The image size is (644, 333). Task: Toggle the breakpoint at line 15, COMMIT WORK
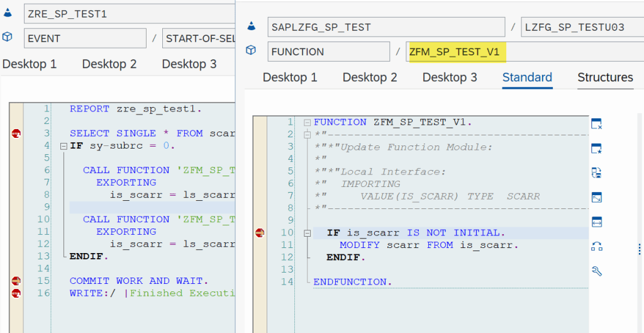coord(16,281)
